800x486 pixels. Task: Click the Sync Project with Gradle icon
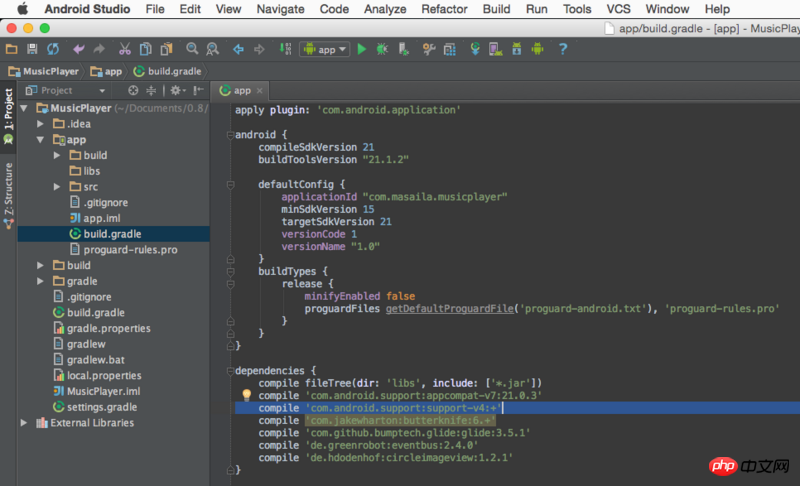[475, 49]
